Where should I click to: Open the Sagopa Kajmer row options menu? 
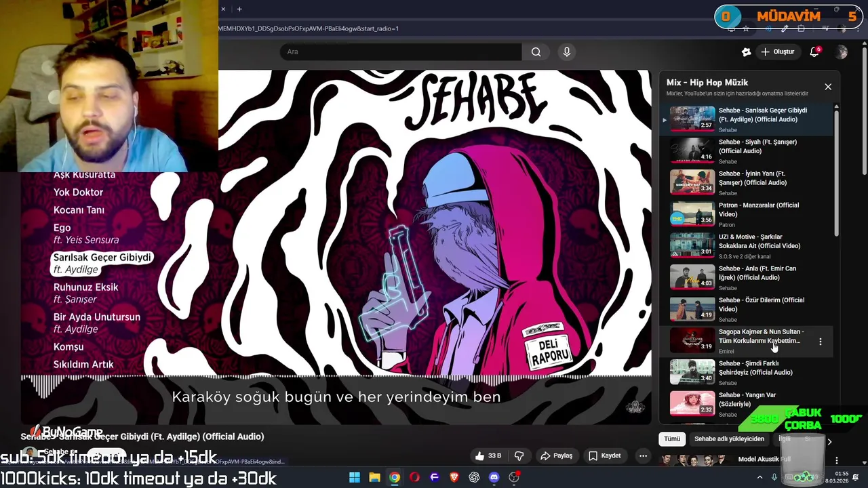[821, 342]
